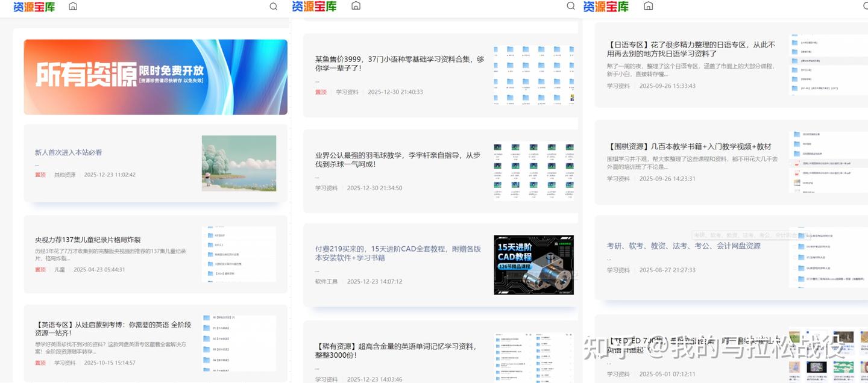Image resolution: width=868 pixels, height=383 pixels.
Task: Click the thumbnail of 考研、软考 网盘资源 post
Action: pos(829,258)
